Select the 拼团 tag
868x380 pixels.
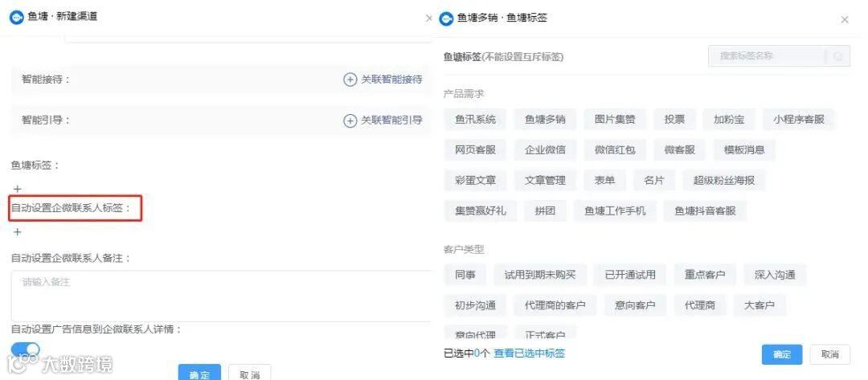tap(545, 211)
